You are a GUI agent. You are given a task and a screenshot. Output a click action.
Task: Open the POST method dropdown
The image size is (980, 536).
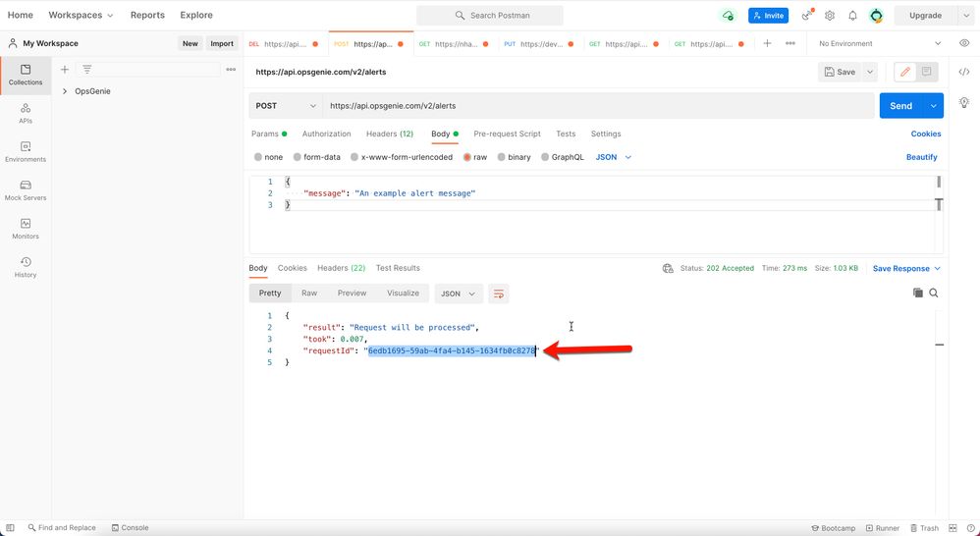(286, 106)
